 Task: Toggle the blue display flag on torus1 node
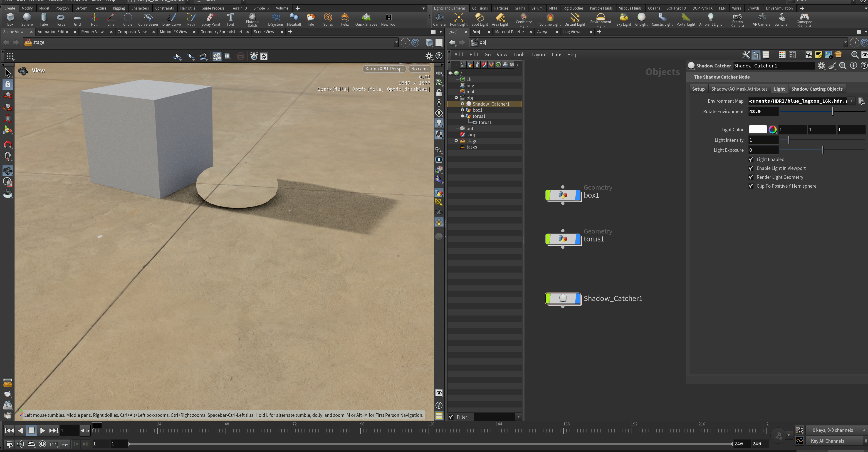pos(578,239)
